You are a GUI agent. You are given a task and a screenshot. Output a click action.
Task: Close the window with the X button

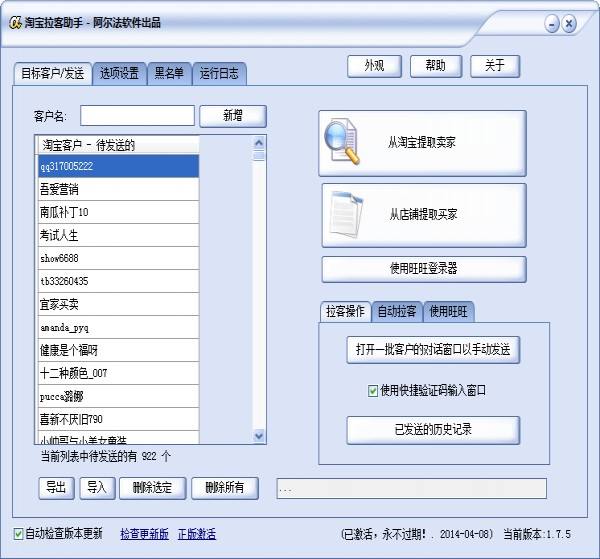click(x=569, y=24)
